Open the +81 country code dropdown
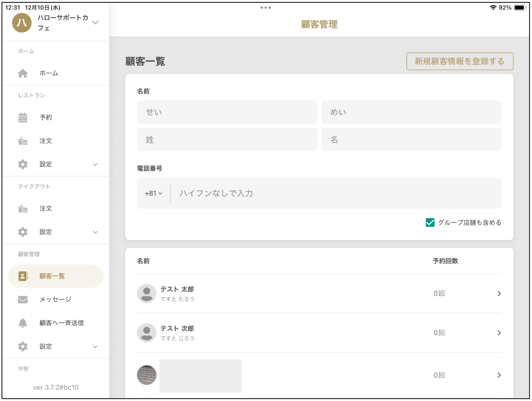Screen dimensions: 532x401 (153, 193)
